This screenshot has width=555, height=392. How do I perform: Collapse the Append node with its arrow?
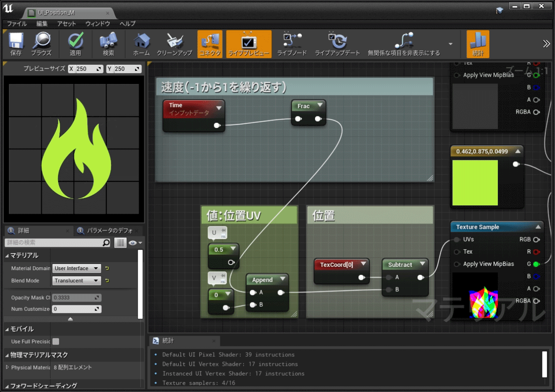coord(283,279)
